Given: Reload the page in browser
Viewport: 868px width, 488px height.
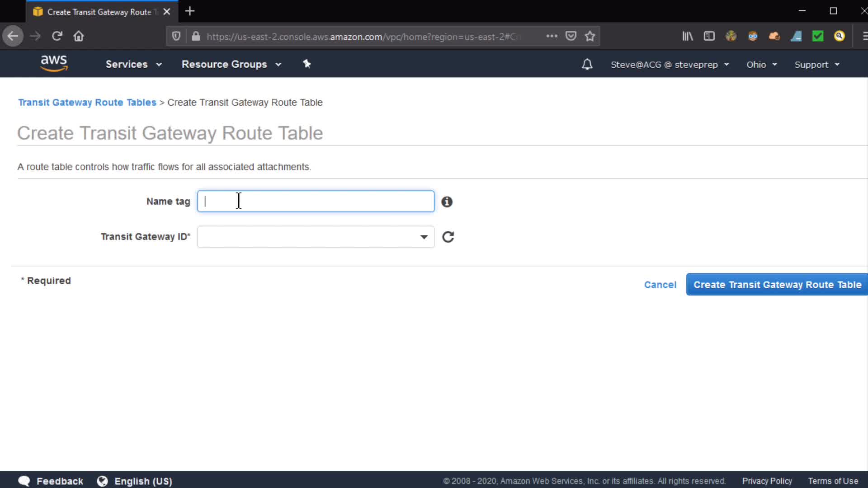Looking at the screenshot, I should point(57,36).
